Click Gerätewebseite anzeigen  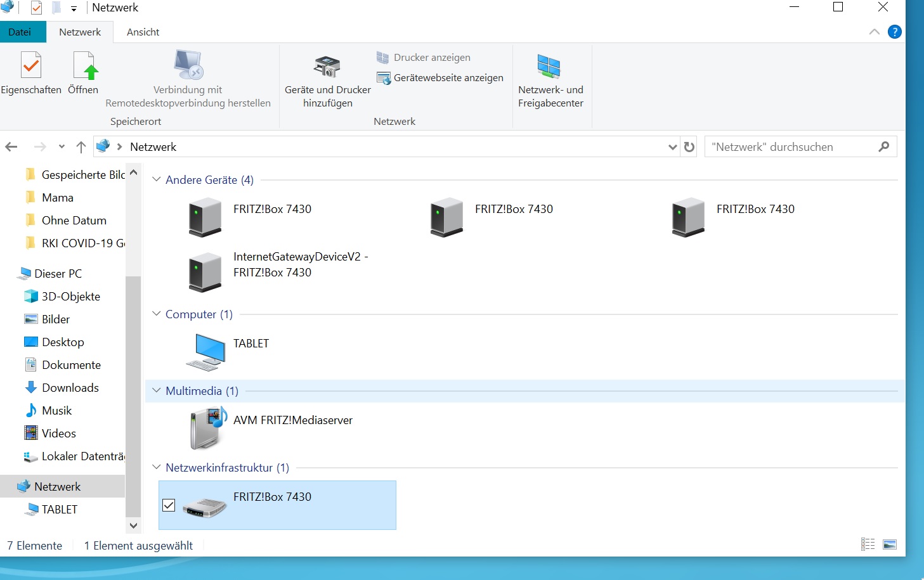tap(440, 78)
